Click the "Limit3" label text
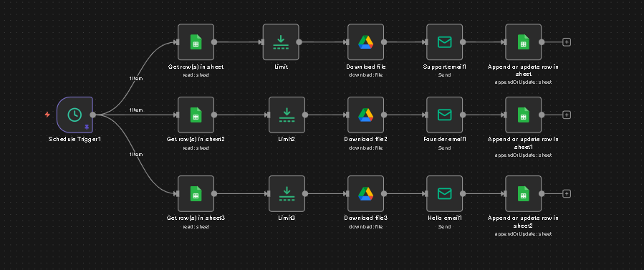Image resolution: width=644 pixels, height=270 pixels. coord(287,218)
